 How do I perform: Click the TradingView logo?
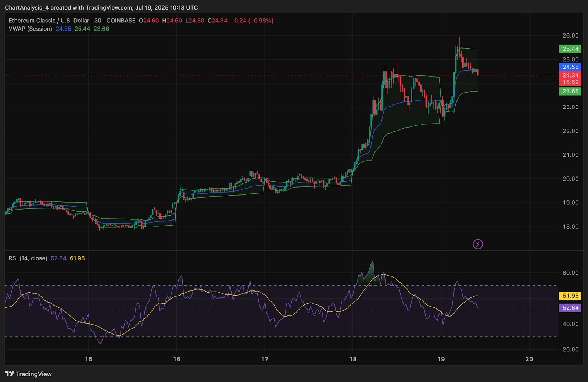click(x=28, y=374)
